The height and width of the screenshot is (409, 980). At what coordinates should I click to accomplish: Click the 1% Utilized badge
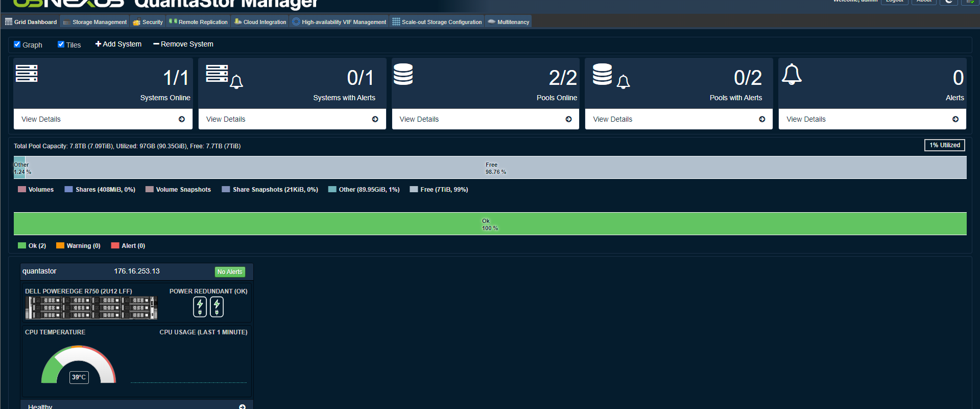coord(945,145)
